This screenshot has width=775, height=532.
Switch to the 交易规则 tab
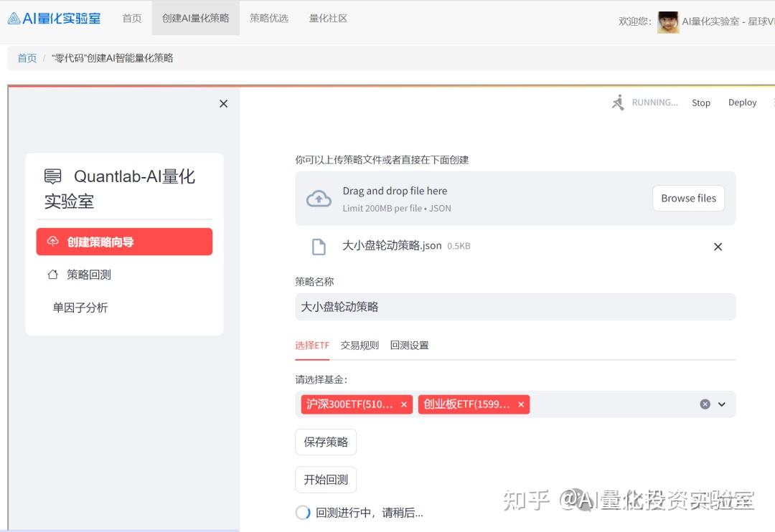[x=359, y=345]
